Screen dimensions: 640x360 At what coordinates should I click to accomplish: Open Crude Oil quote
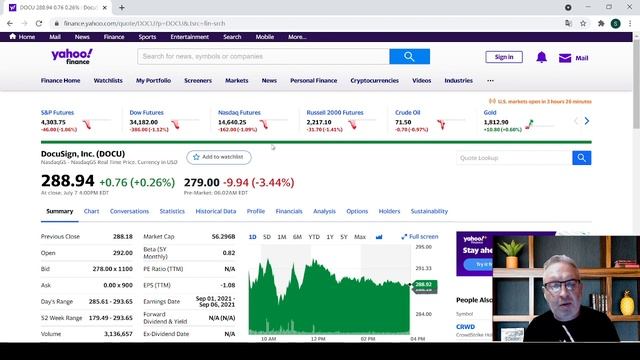coord(407,113)
